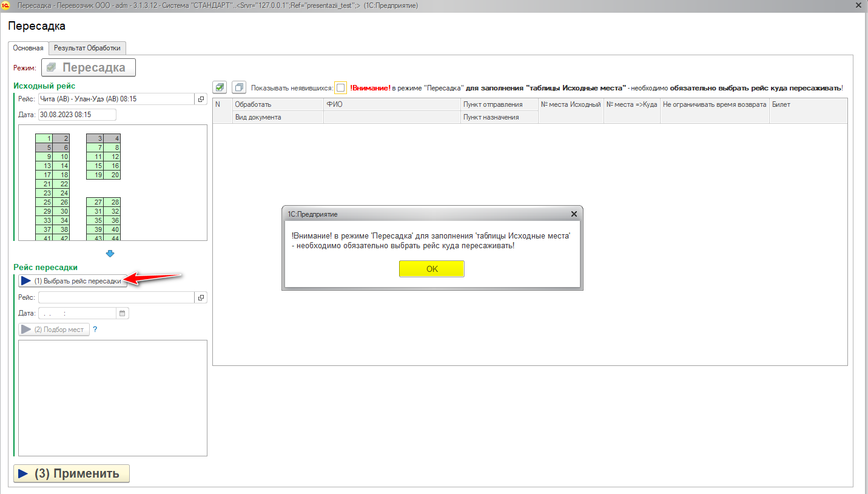This screenshot has width=868, height=494.
Task: Open transfer trip (Рейс пересадки) selection icon
Action: coord(201,297)
